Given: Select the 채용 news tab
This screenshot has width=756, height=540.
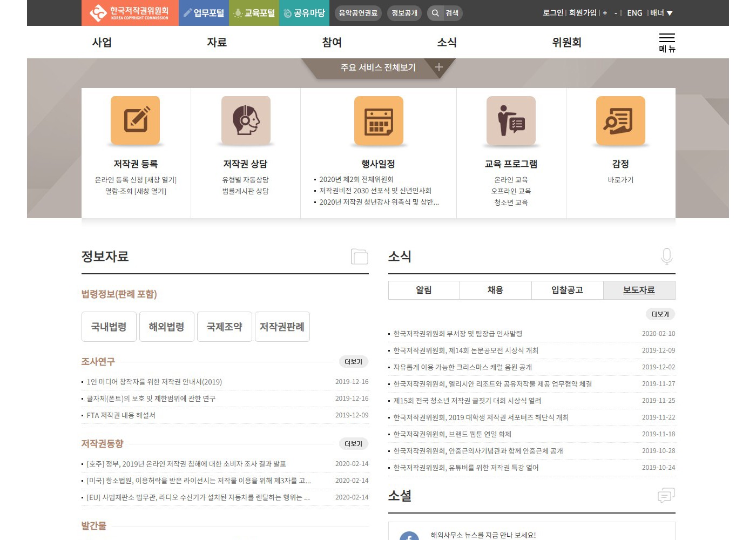Looking at the screenshot, I should point(495,290).
